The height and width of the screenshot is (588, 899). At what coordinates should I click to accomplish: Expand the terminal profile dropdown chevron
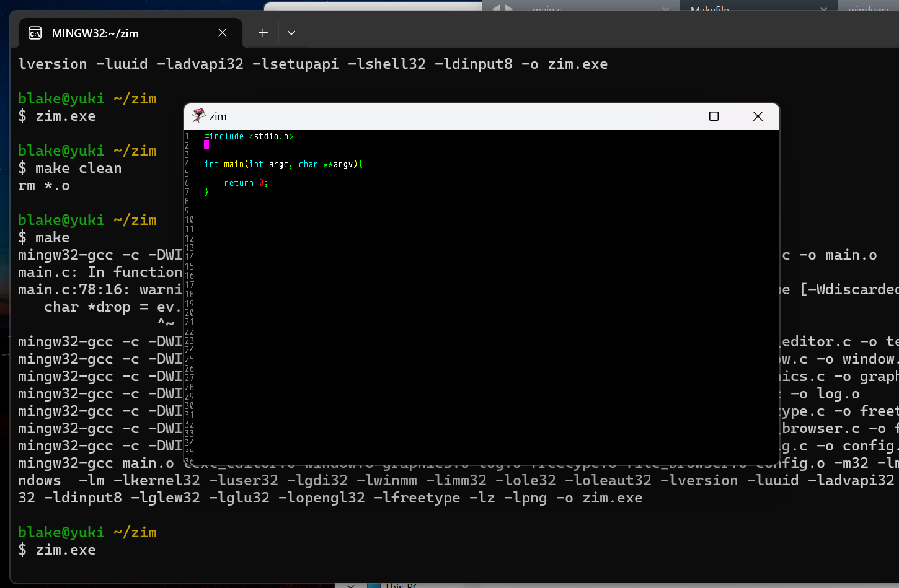291,33
